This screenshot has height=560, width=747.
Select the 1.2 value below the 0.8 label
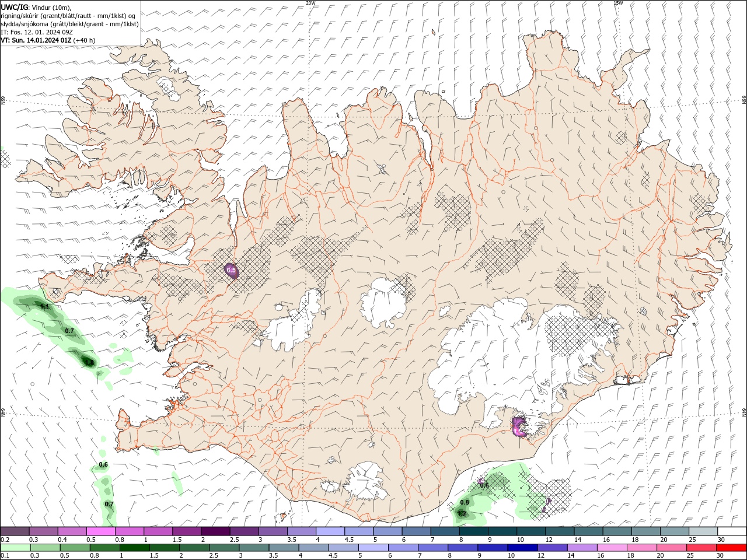pos(462,514)
